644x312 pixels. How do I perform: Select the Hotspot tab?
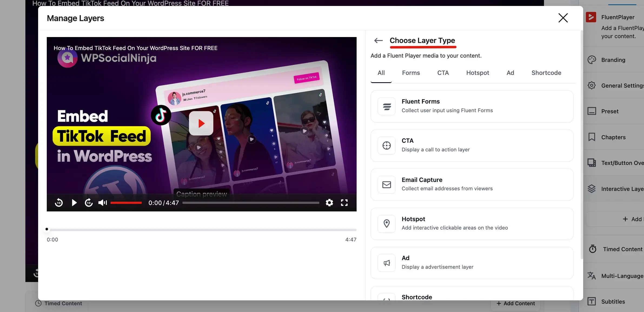[x=478, y=73]
